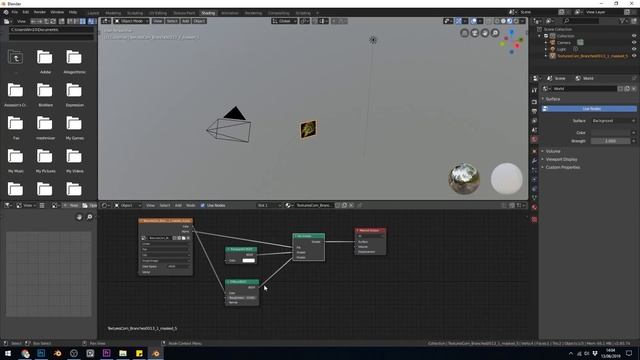Open Render properties tab icon
Viewport: 640px width, 360px height.
pyautogui.click(x=534, y=102)
